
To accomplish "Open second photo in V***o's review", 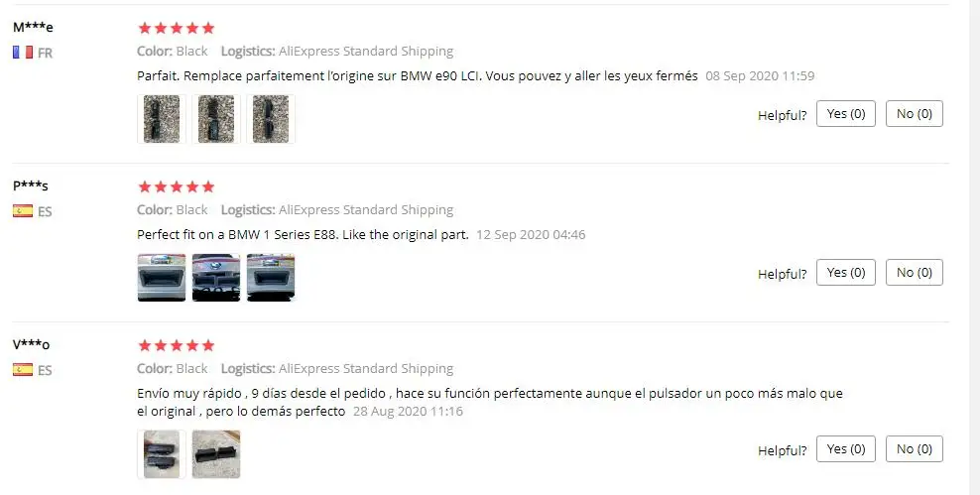I will tap(216, 454).
